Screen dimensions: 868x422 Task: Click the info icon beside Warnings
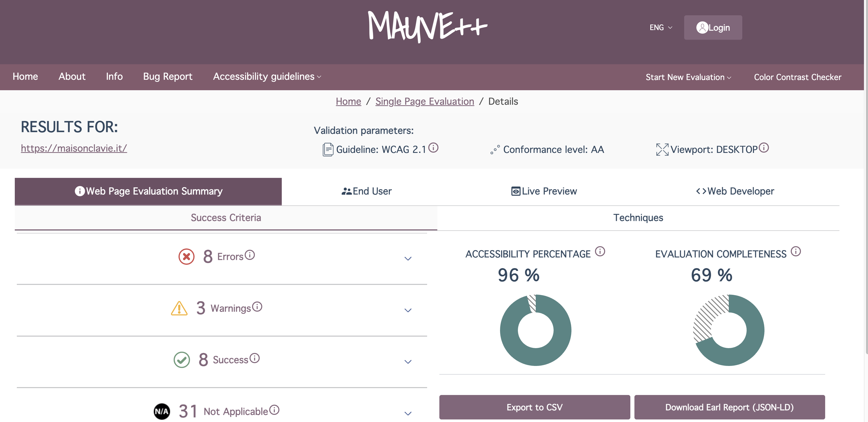click(x=257, y=307)
